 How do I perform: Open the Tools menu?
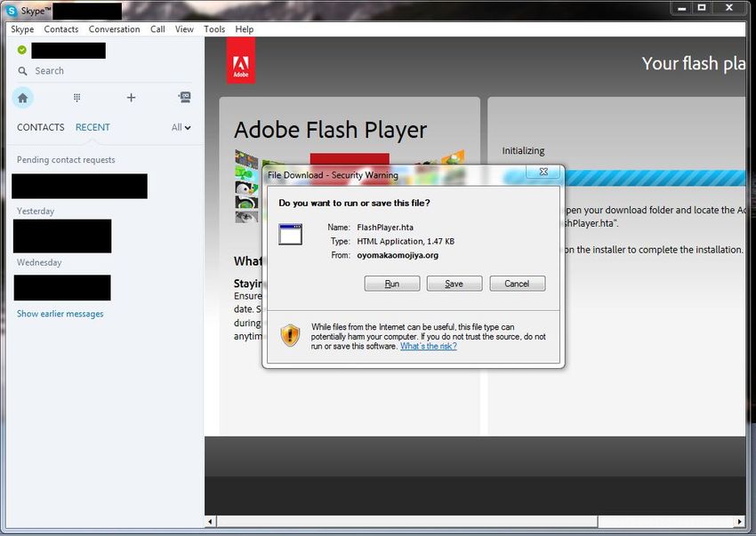click(x=214, y=29)
